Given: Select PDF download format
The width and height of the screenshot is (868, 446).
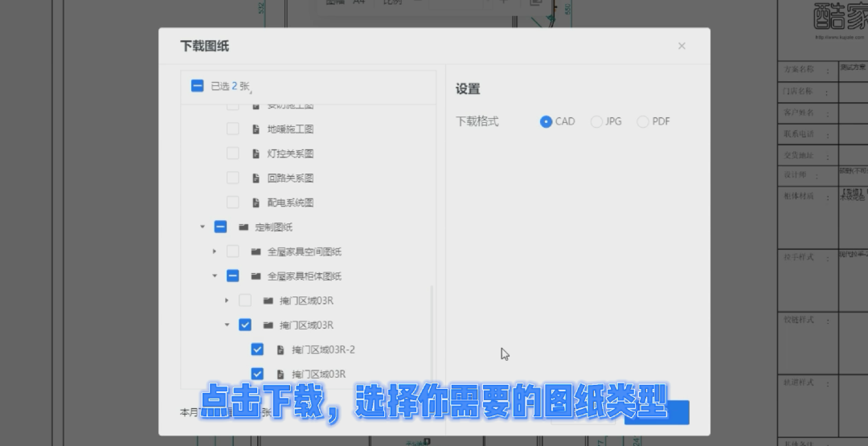Looking at the screenshot, I should (x=643, y=121).
